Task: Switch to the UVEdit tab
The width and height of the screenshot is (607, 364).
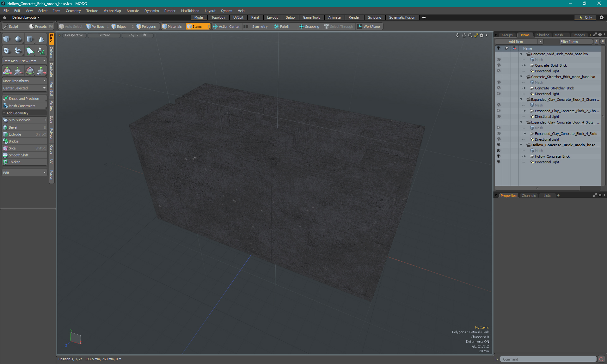Action: point(238,17)
